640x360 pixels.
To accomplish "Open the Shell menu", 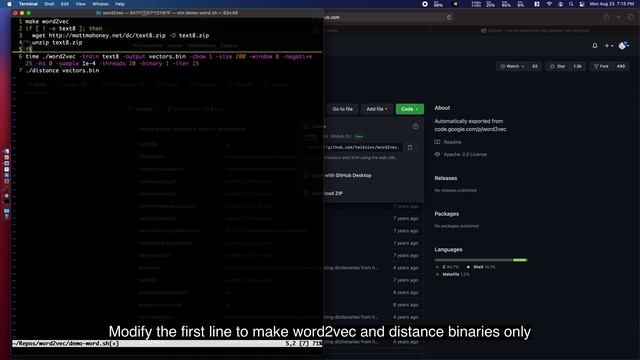I will [x=49, y=4].
